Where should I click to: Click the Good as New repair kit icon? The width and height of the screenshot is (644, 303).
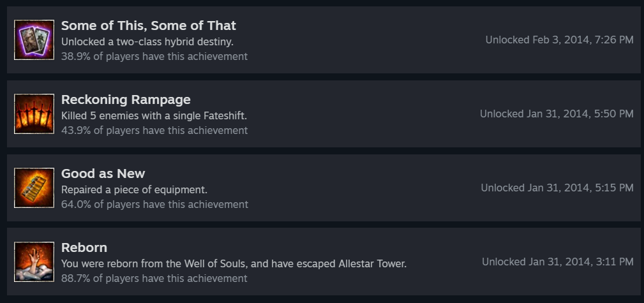point(34,188)
